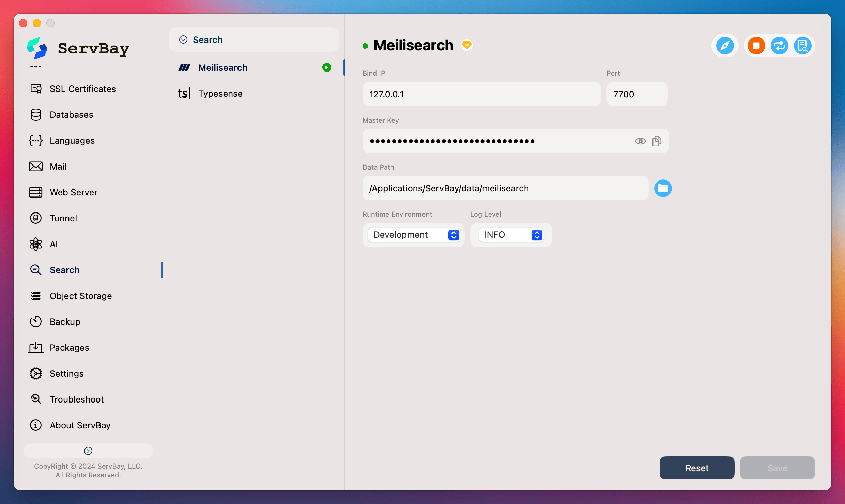This screenshot has height=504, width=845.
Task: Click the Reset button
Action: point(697,468)
